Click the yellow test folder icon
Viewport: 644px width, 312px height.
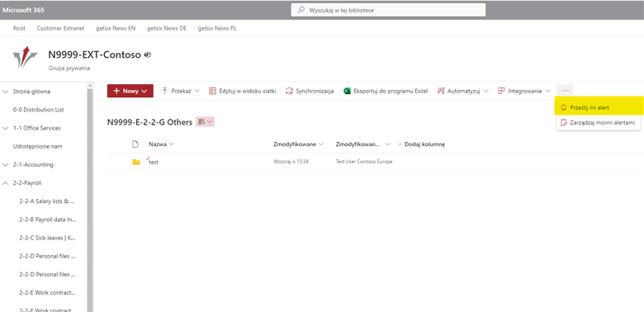(x=136, y=162)
